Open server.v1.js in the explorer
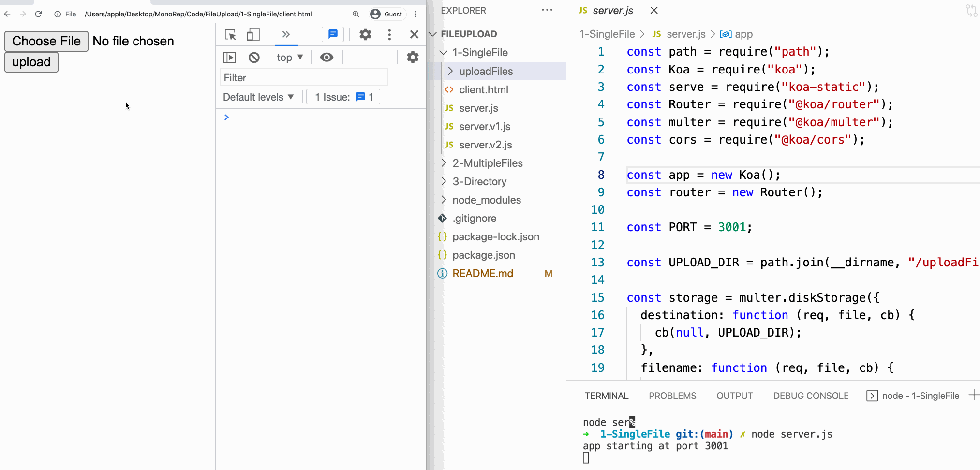 [485, 127]
